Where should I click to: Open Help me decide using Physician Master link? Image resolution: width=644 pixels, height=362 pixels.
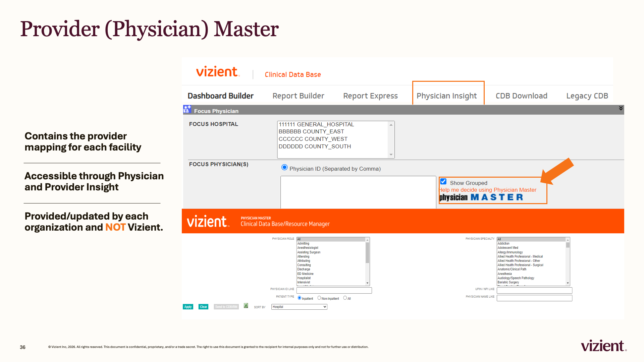488,190
